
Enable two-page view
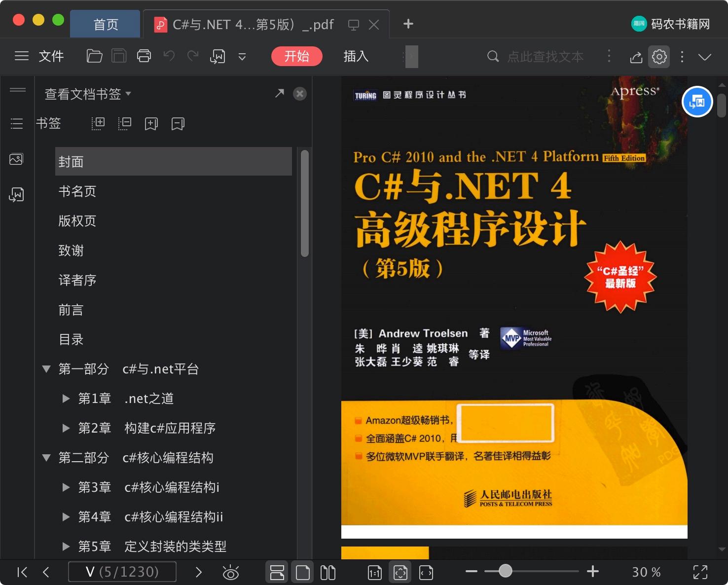[328, 572]
